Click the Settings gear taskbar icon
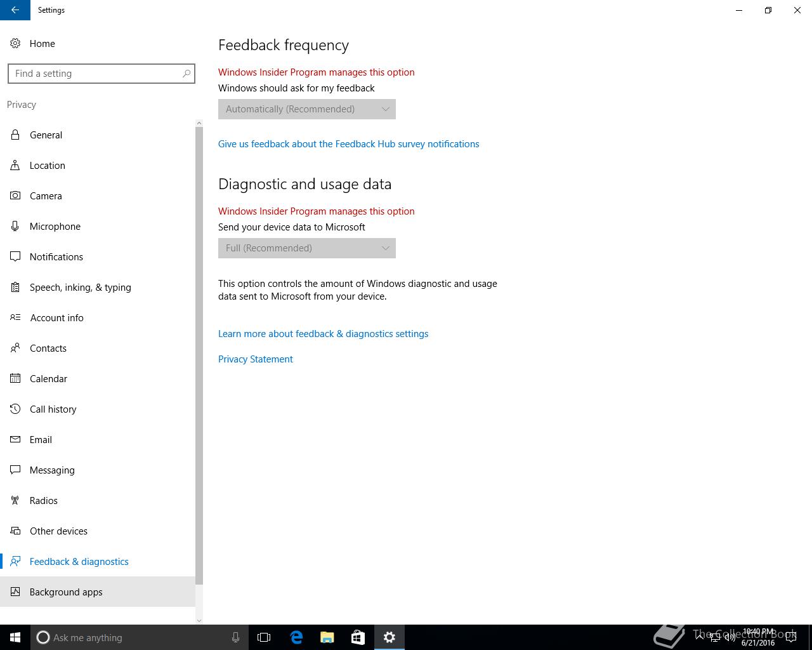Image resolution: width=812 pixels, height=650 pixels. click(390, 637)
